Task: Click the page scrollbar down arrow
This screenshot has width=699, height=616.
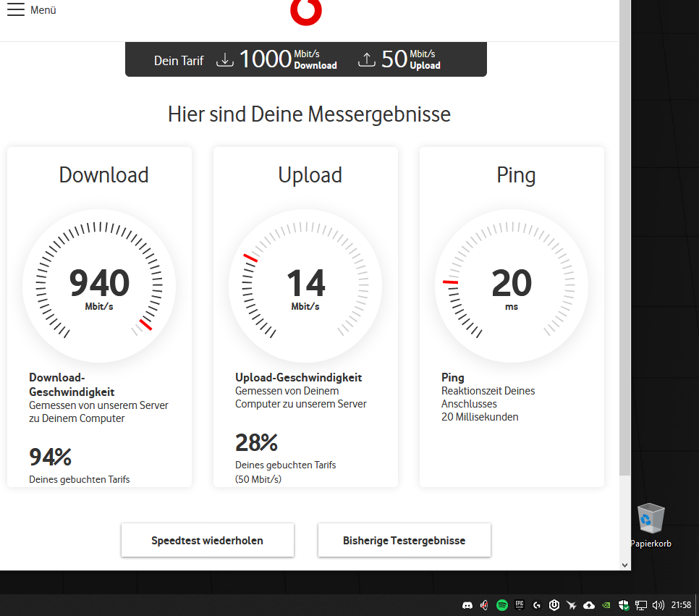Action: point(624,565)
